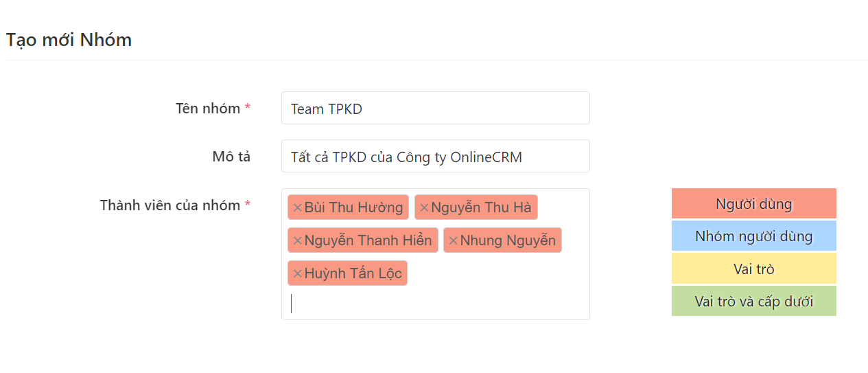Choose the yellow Vai trò swatch
The width and height of the screenshot is (868, 373).
[753, 269]
